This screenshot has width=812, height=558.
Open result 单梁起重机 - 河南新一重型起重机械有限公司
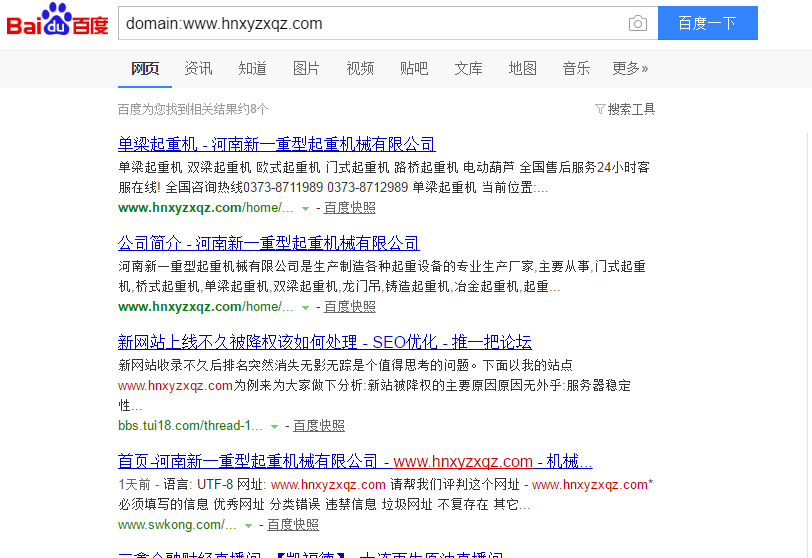point(277,144)
